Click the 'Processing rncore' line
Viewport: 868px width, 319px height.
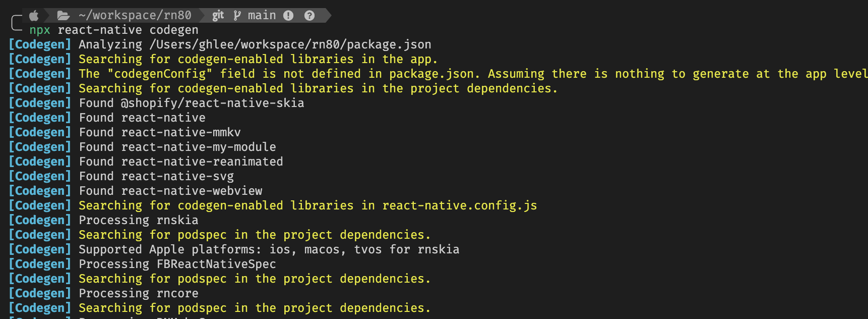[139, 294]
